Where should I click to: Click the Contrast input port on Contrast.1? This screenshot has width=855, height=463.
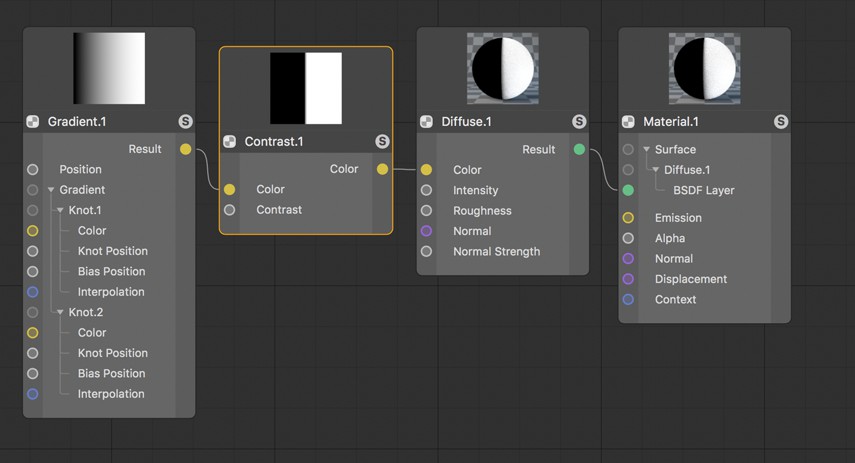pyautogui.click(x=230, y=209)
